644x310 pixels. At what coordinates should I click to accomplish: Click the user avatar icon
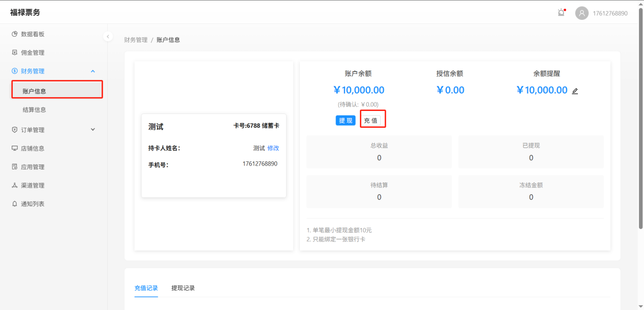(581, 13)
